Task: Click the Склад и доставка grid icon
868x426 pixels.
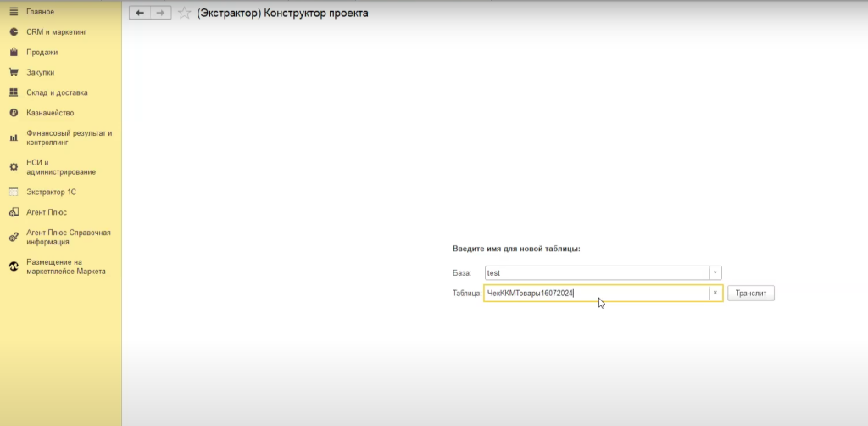Action: click(14, 92)
